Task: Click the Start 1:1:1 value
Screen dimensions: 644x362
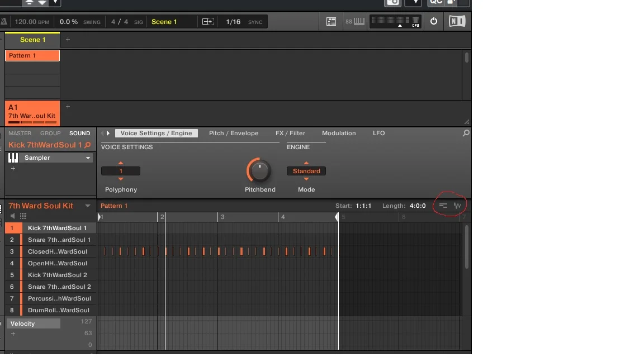Action: pos(363,206)
